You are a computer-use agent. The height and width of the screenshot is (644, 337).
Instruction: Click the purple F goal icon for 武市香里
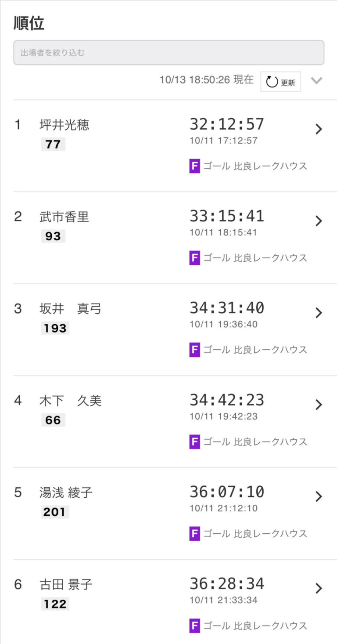pyautogui.click(x=195, y=258)
